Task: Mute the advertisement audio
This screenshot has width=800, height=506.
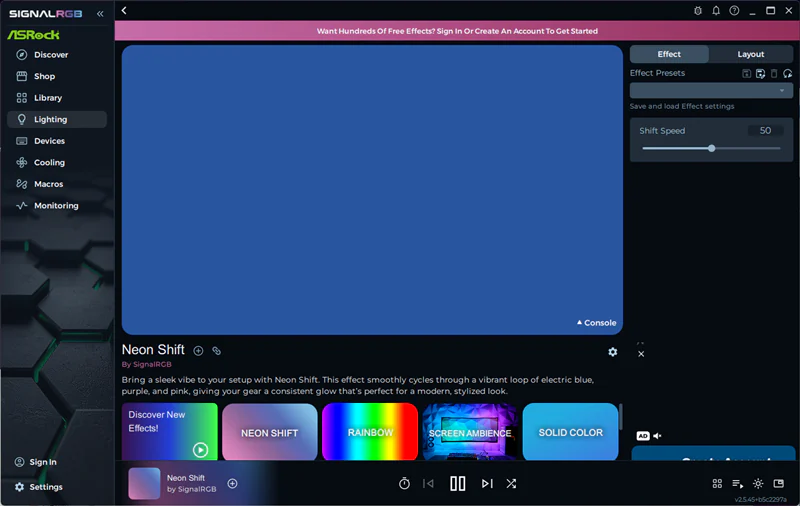Action: [x=657, y=436]
